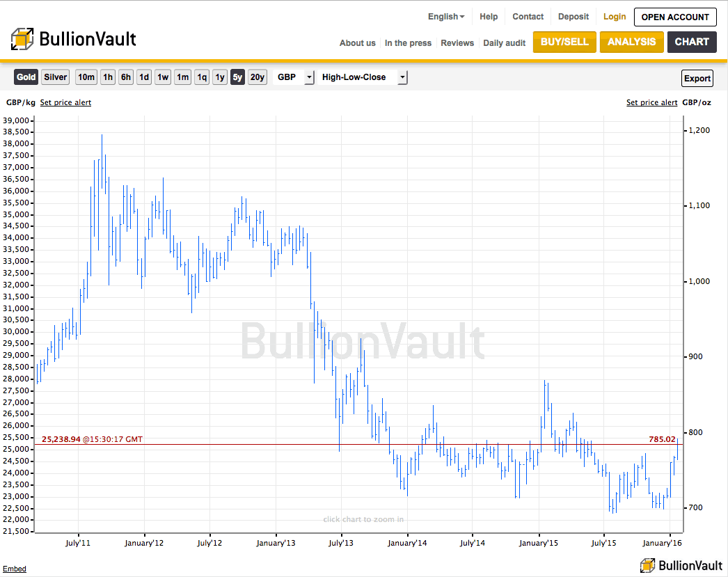The image size is (728, 577).
Task: Click the 1,200 GBP/oz axis label
Action: pos(699,130)
